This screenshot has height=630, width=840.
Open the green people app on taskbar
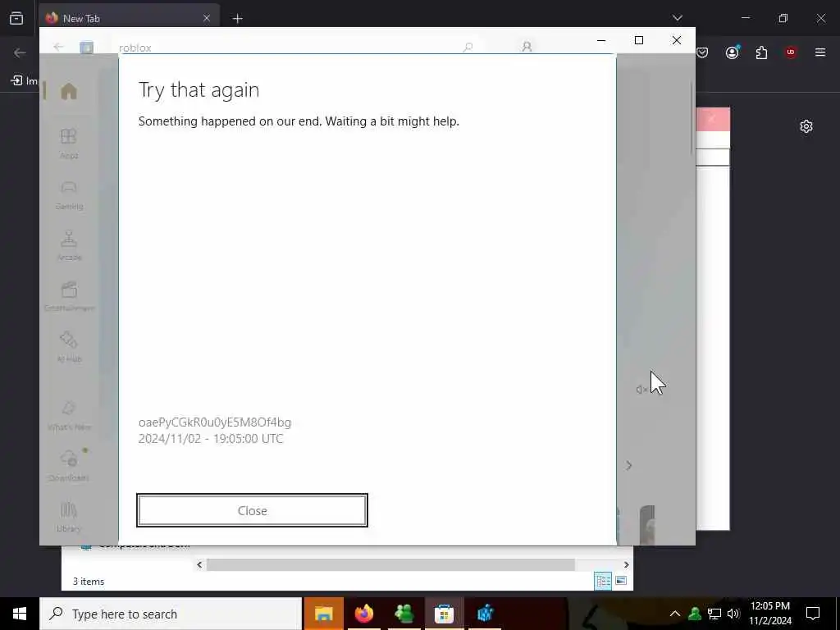click(x=404, y=614)
